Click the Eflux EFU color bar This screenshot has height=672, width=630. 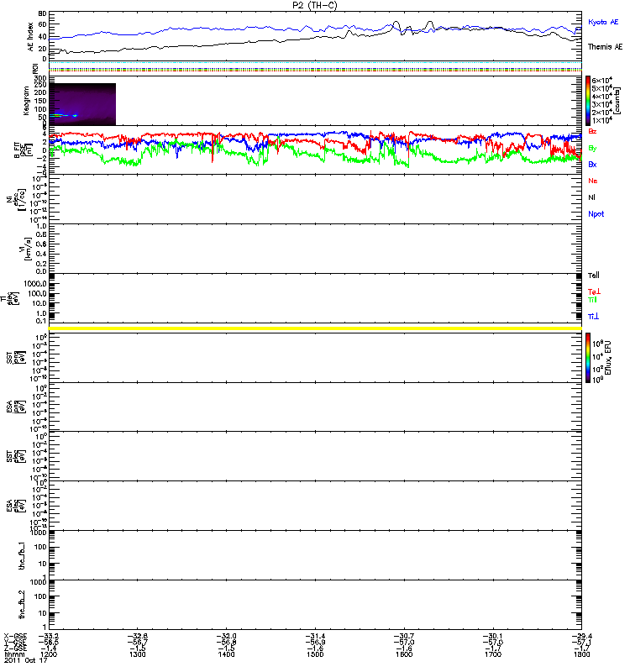tap(590, 358)
